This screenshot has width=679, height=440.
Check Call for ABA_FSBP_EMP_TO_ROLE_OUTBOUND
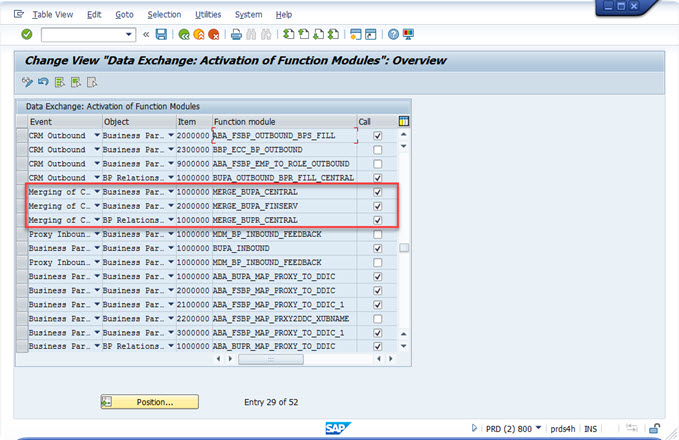378,164
